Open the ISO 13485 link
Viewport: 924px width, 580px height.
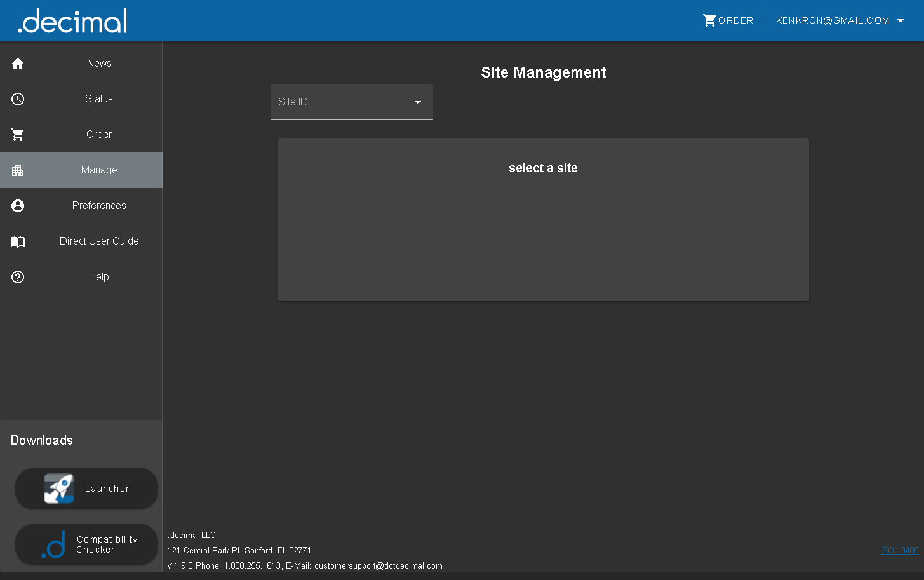click(x=899, y=551)
